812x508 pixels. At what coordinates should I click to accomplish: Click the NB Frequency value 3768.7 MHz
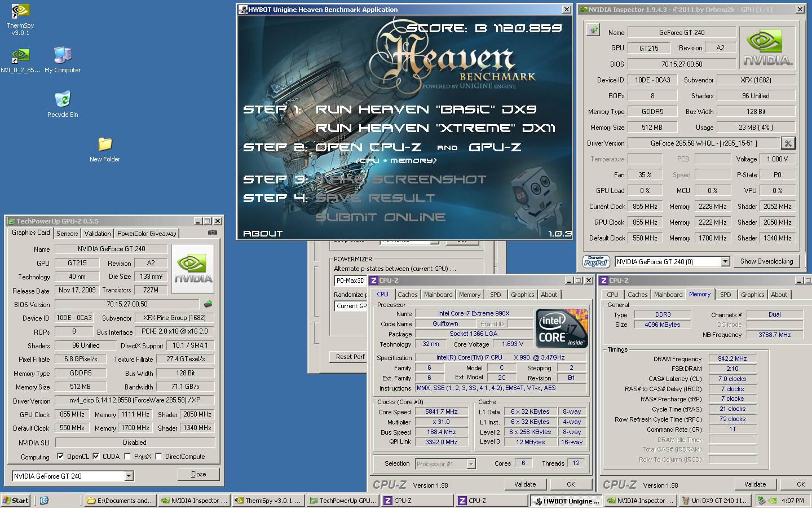coord(774,335)
